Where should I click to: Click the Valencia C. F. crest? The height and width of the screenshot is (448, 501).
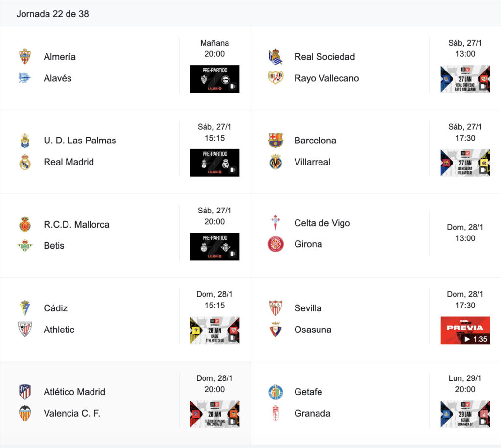[x=25, y=413]
